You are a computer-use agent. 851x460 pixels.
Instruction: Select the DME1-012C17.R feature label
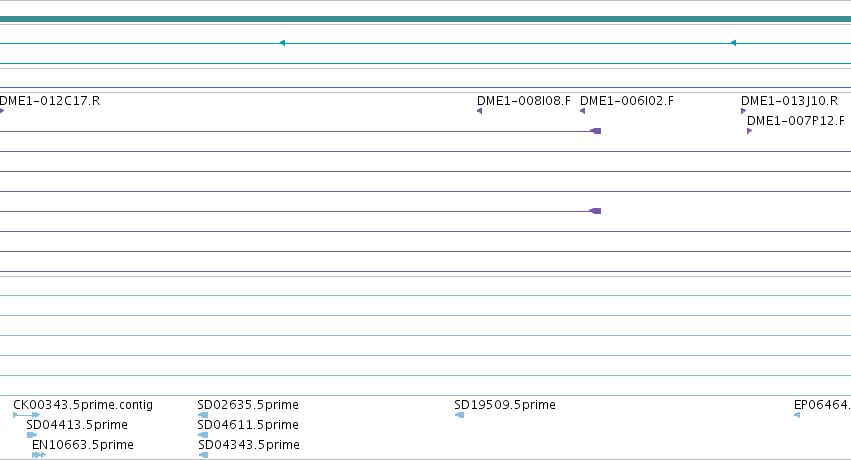click(50, 101)
